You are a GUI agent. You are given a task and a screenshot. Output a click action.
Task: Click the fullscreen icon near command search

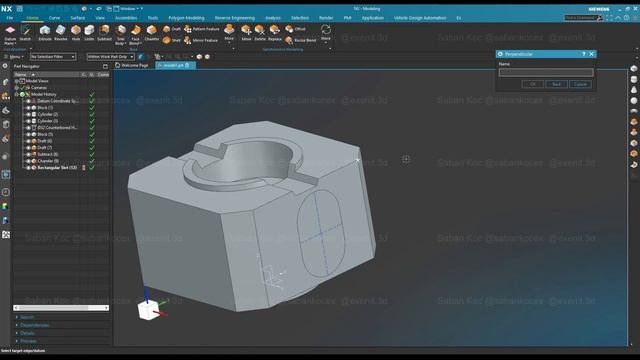click(609, 18)
